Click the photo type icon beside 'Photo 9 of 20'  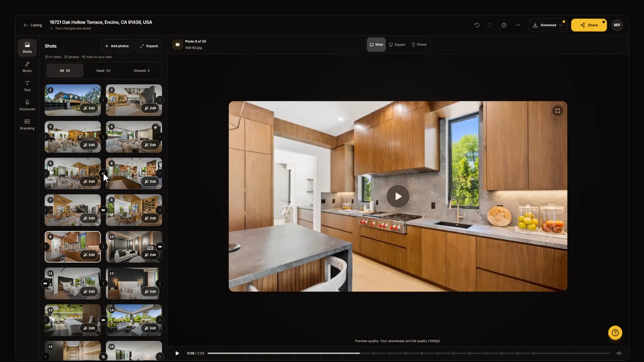coord(178,45)
